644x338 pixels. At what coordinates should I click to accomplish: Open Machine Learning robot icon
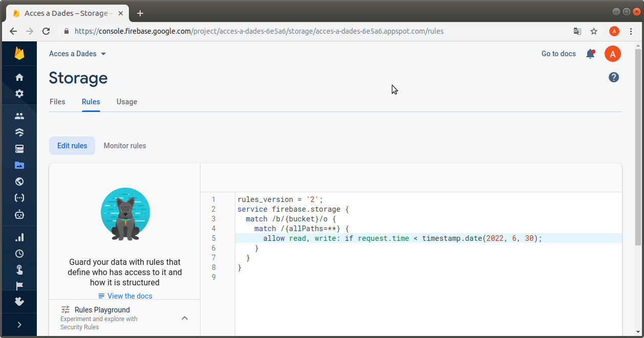19,215
